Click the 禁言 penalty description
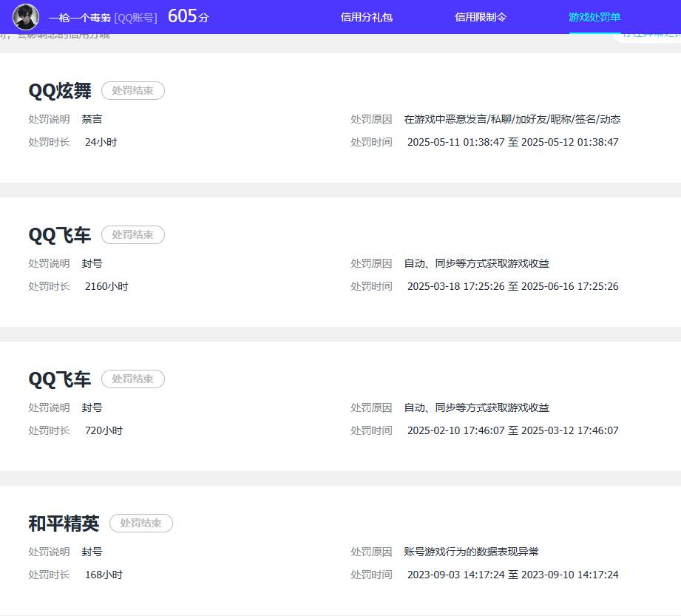The height and width of the screenshot is (616, 681). 92,119
